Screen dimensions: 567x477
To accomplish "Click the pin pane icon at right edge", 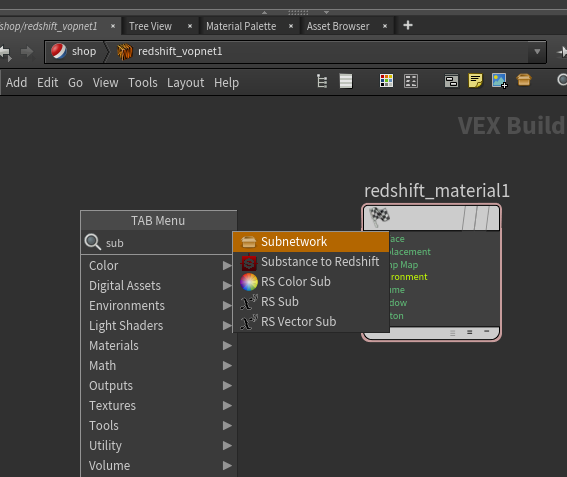I will pyautogui.click(x=562, y=52).
